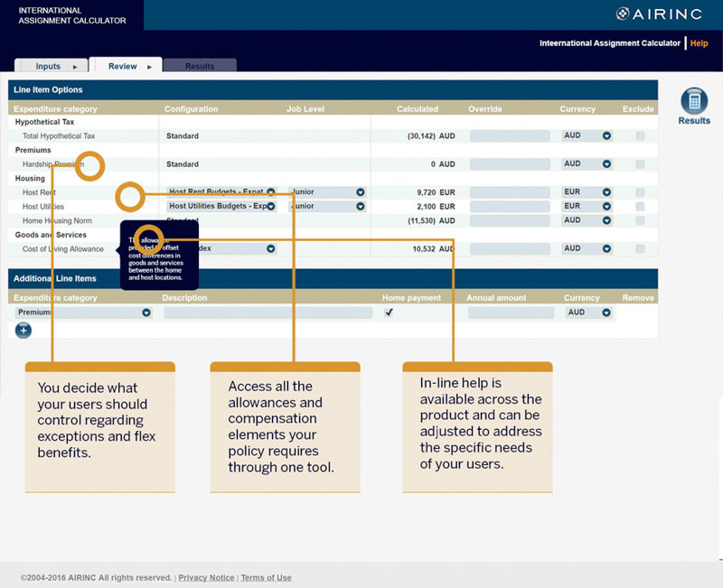723x588 pixels.
Task: Check Exclude for Host Utilities
Action: [x=640, y=207]
